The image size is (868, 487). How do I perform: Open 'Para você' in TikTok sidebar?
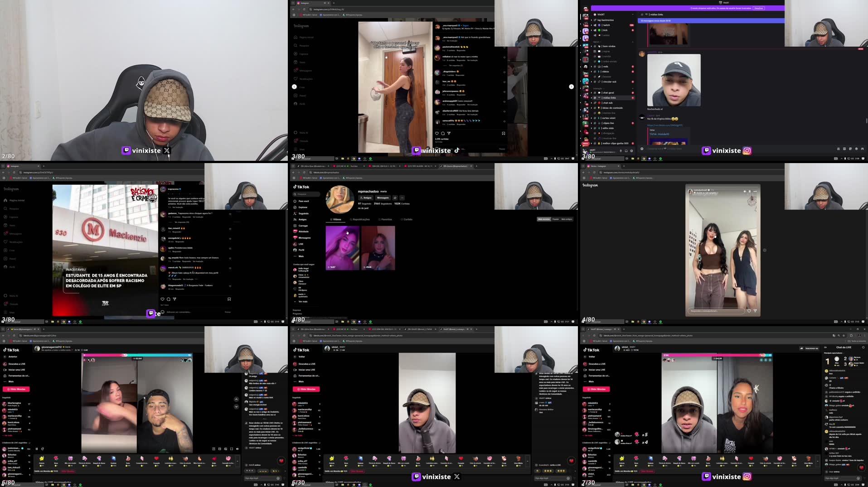click(x=301, y=201)
